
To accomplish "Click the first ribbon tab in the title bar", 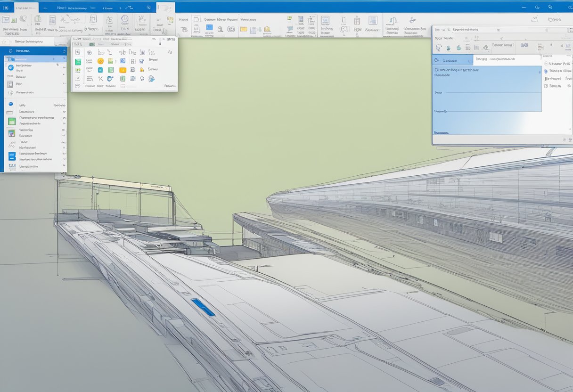I will pyautogui.click(x=26, y=8).
